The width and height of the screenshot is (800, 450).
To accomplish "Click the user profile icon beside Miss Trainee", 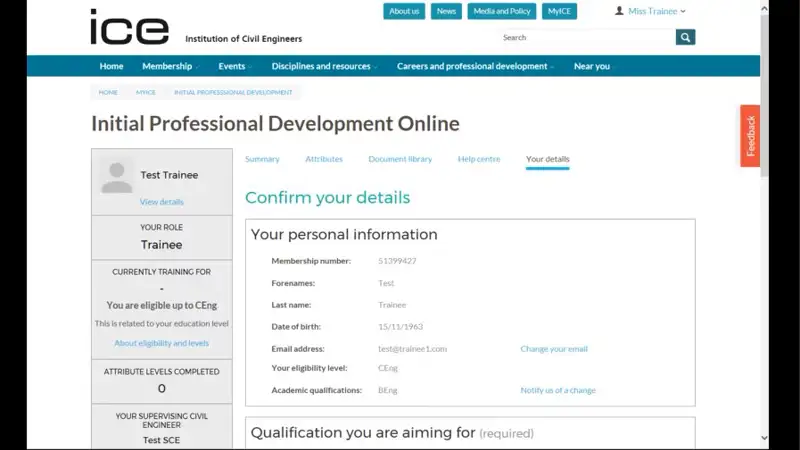I will click(x=619, y=11).
